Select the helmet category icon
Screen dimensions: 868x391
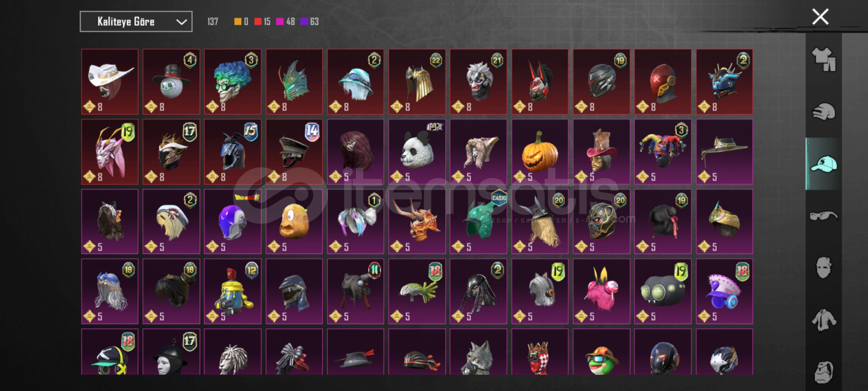(x=824, y=112)
